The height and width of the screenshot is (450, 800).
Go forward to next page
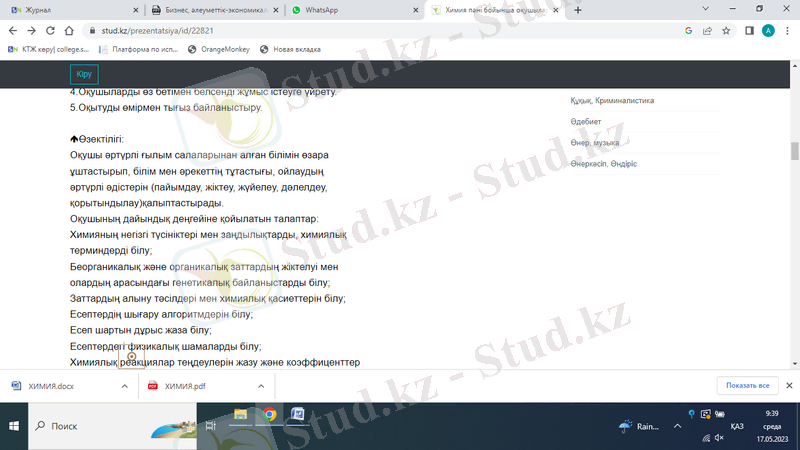[32, 31]
